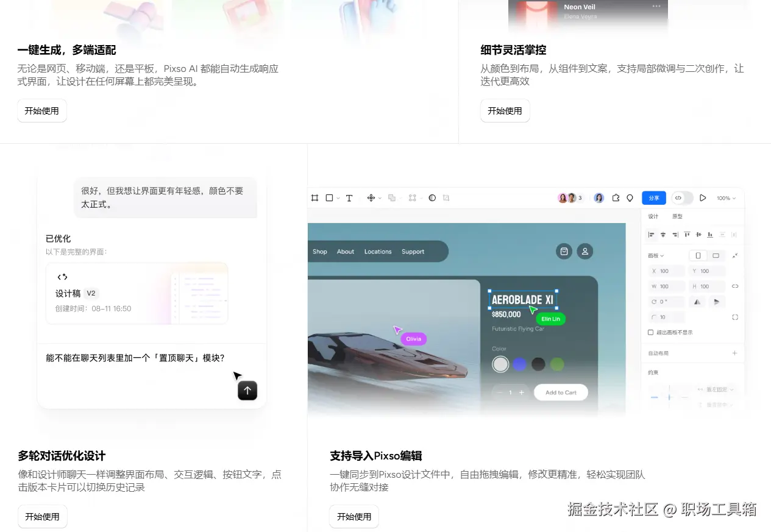Click the three-dots menu on Neon Veil

pos(656,6)
